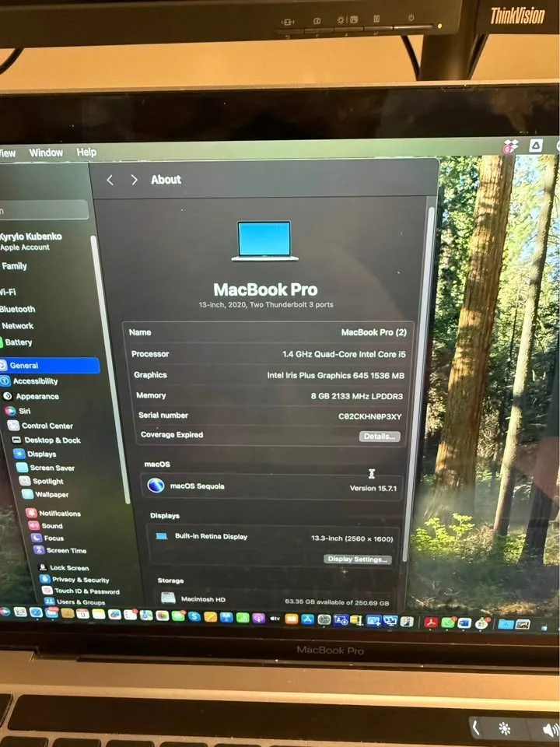Open Accessibility settings
This screenshot has width=560, height=747.
click(30, 381)
